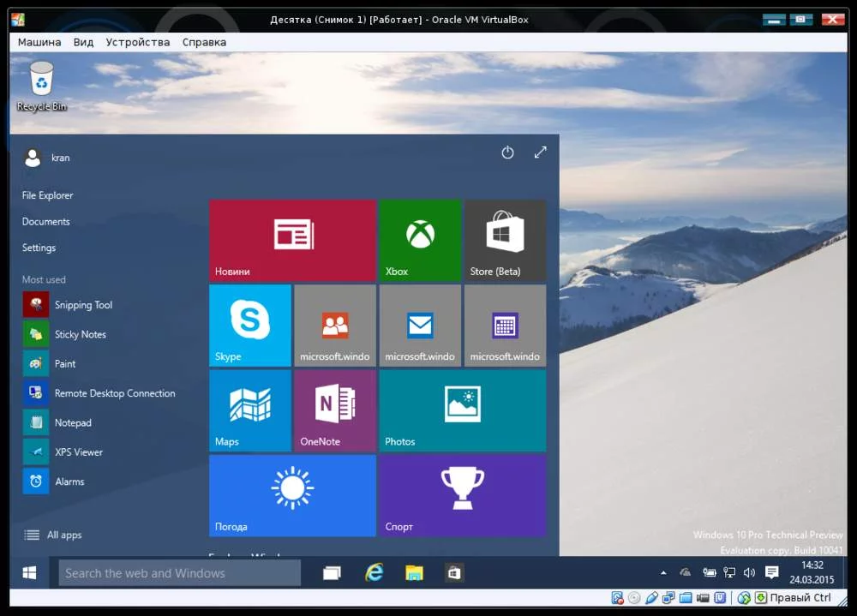Open Settings from the Start menu
Image resolution: width=857 pixels, height=616 pixels.
click(x=39, y=248)
